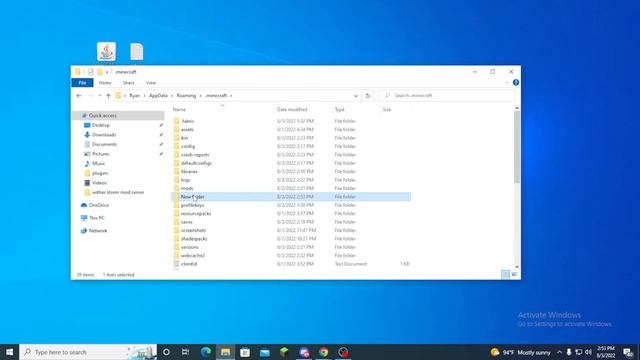
Task: Select Network in the navigation pane
Action: point(98,231)
